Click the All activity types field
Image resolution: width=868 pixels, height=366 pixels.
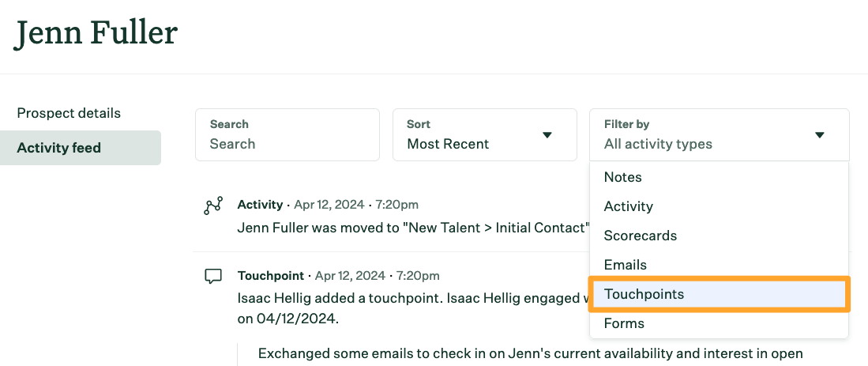pos(719,135)
